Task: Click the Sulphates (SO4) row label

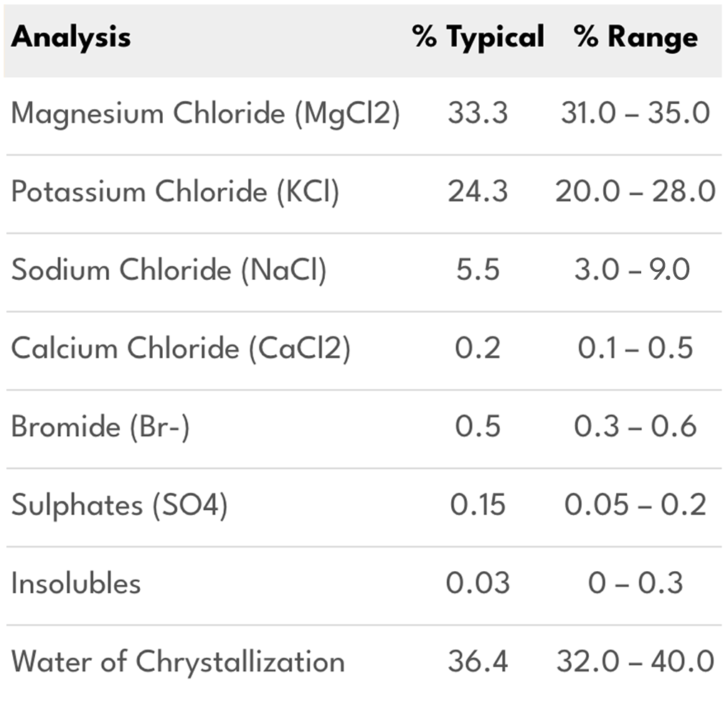Action: click(x=119, y=505)
